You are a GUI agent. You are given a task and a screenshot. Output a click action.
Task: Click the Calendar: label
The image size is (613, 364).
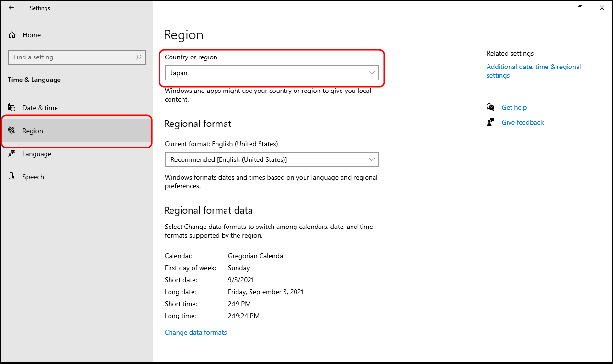click(x=179, y=256)
